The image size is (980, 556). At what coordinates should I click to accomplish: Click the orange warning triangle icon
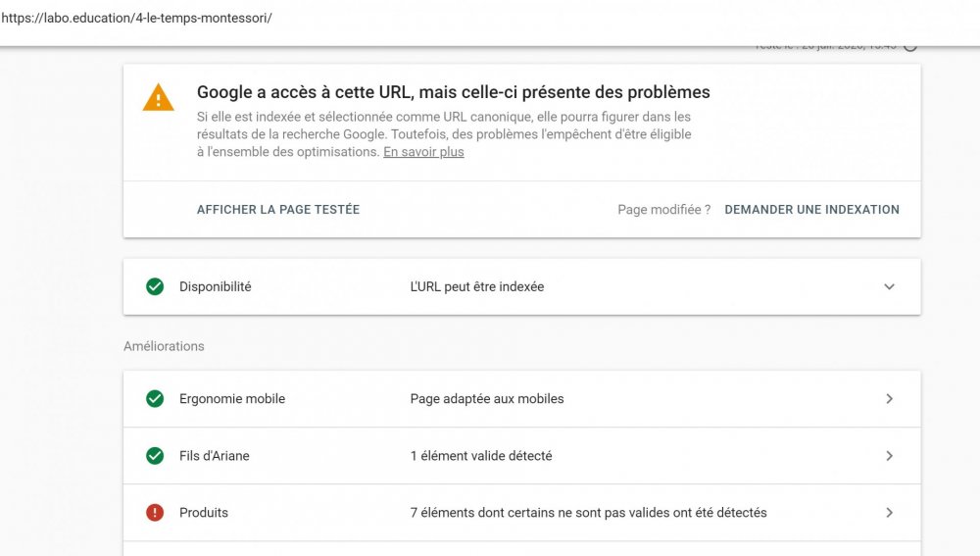coord(158,98)
